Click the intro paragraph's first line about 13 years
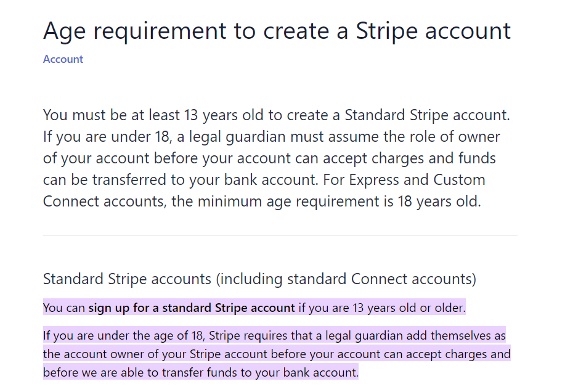 (277, 115)
